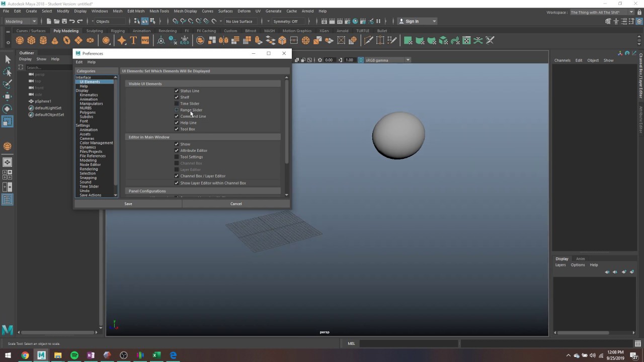Image resolution: width=644 pixels, height=362 pixels.
Task: Click the Maya home logo icon
Action: click(8, 330)
